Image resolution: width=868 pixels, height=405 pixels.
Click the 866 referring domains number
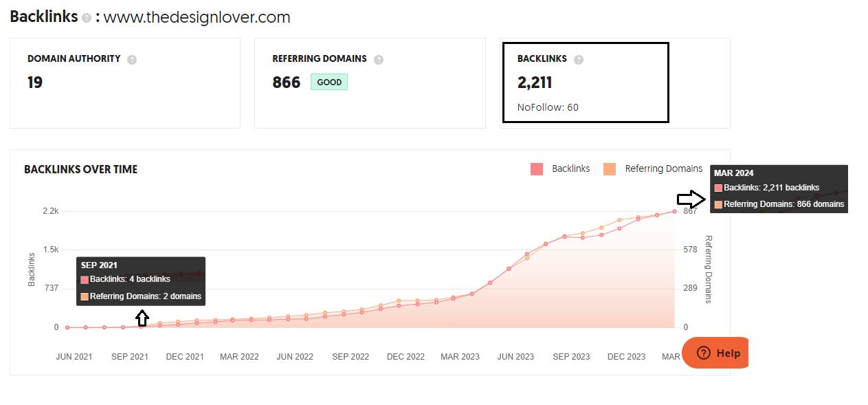click(x=287, y=83)
